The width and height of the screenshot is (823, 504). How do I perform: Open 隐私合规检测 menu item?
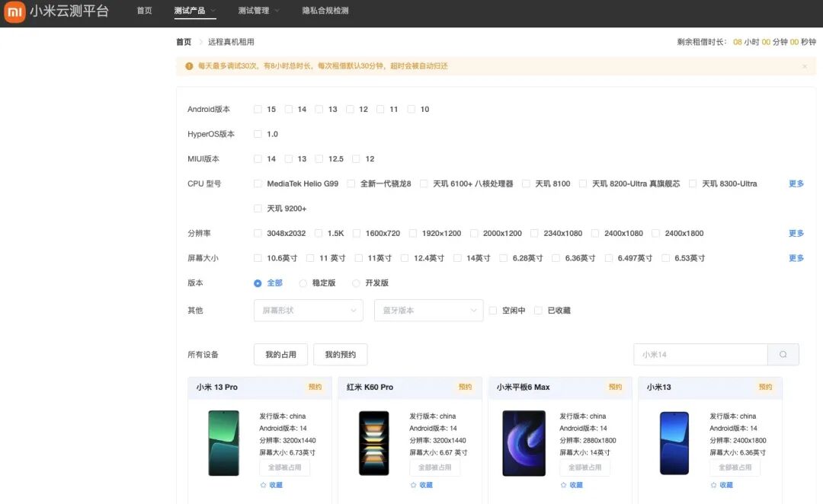pyautogui.click(x=325, y=11)
